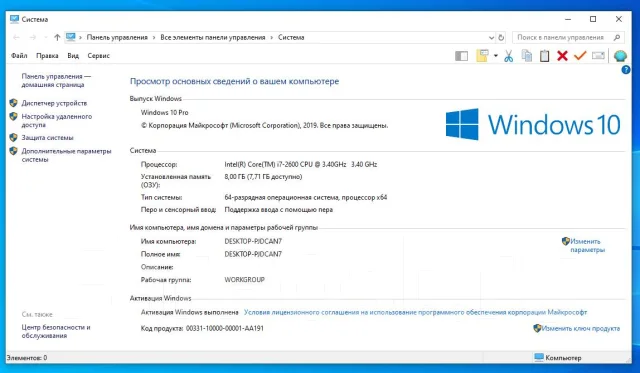
Task: Open the Сервис menu
Action: click(98, 56)
